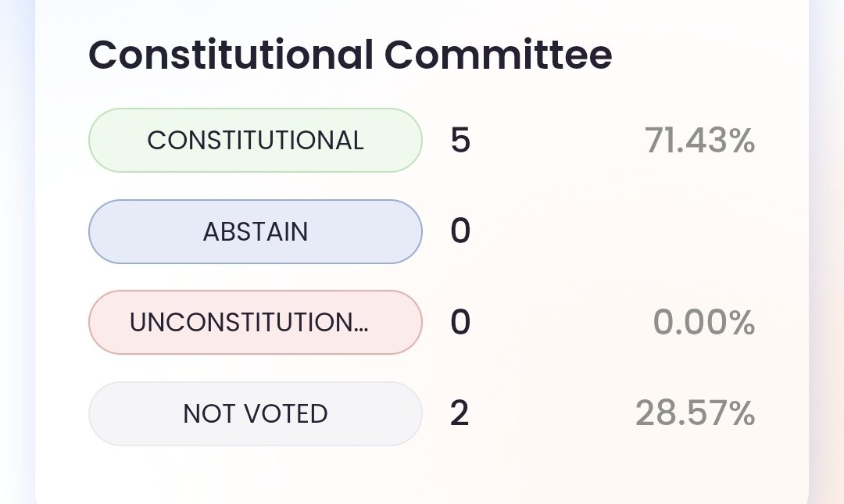Filter by the blue Abstain label

(256, 232)
